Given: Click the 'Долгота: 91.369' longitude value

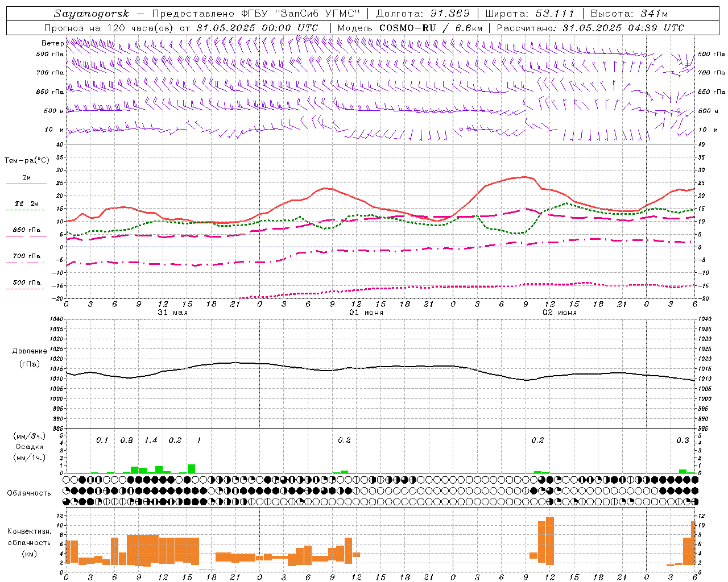Looking at the screenshot, I should (423, 14).
